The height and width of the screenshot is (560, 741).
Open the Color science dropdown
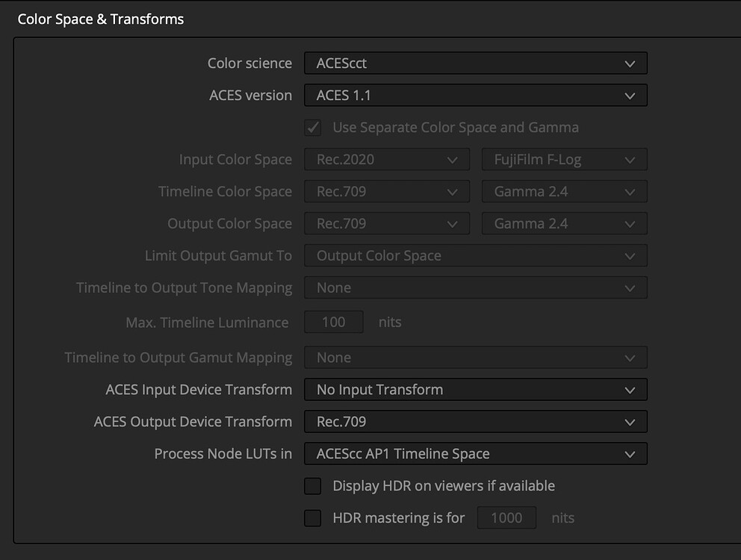475,63
